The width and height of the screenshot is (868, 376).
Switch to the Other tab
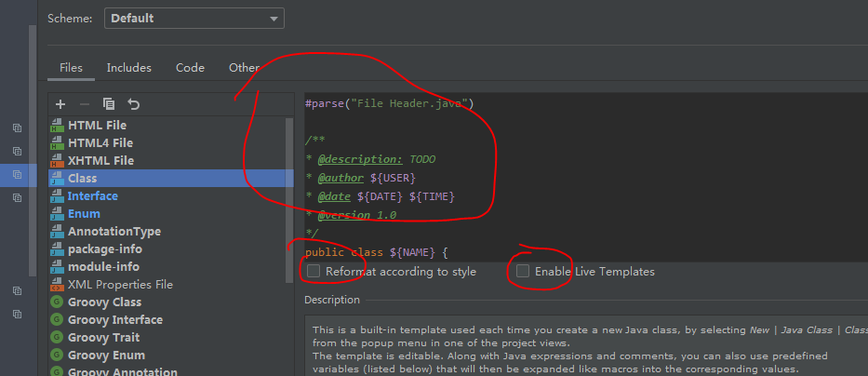coord(244,68)
